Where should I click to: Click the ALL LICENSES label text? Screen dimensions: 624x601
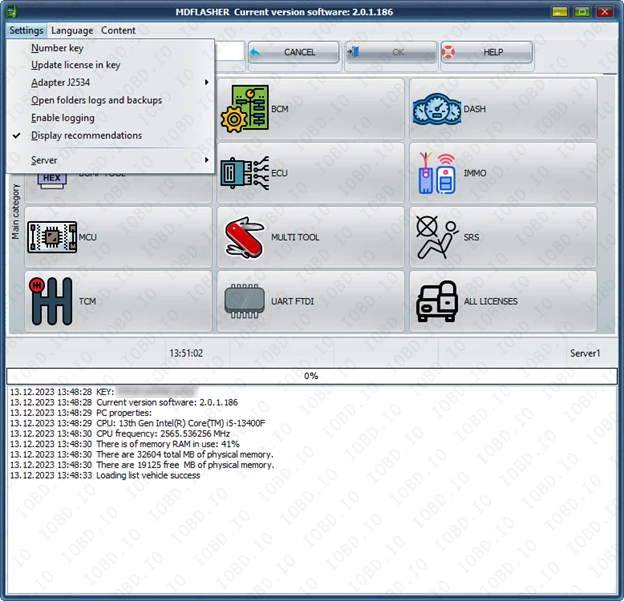491,301
